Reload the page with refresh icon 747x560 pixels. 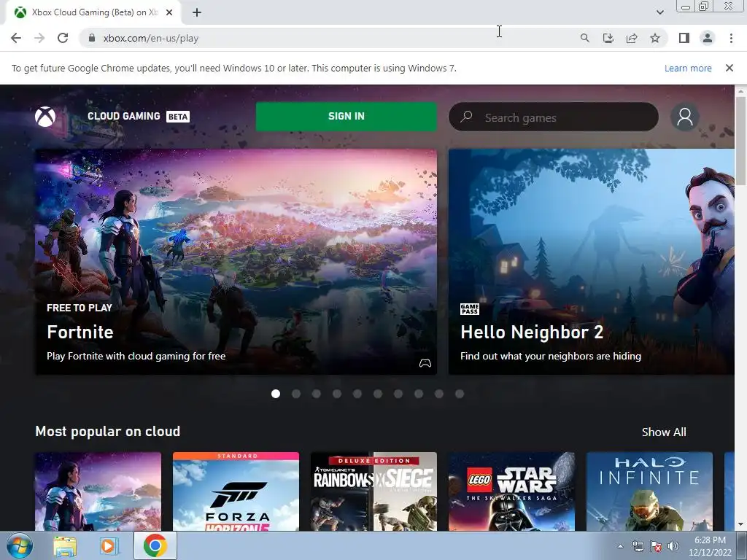63,38
